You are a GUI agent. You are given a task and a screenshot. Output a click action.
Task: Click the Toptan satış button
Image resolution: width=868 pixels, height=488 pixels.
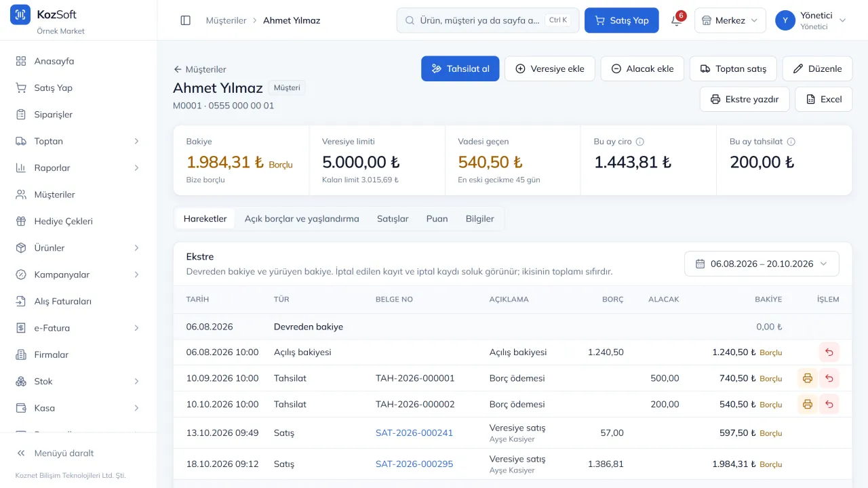pyautogui.click(x=733, y=68)
